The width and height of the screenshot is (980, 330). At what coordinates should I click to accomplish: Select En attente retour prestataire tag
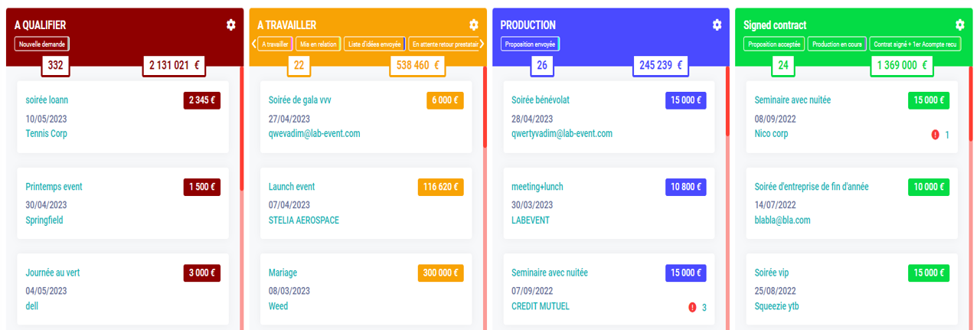pos(444,44)
